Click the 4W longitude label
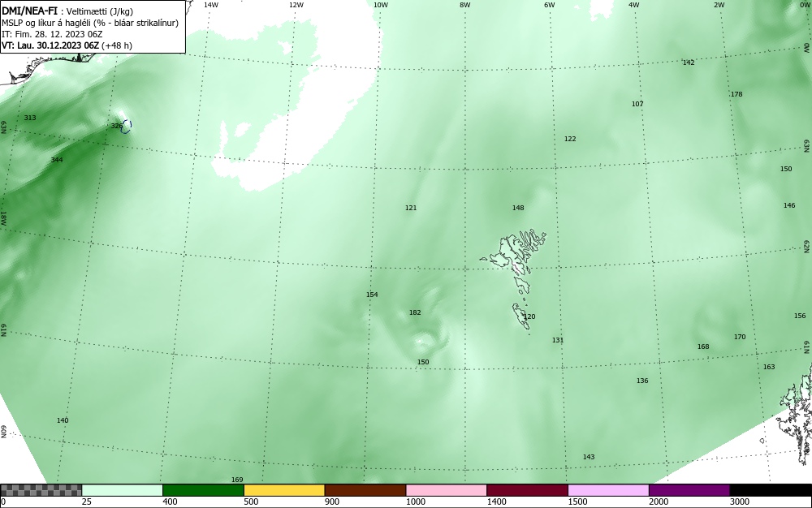Screen dimensions: 812x508 coord(634,5)
